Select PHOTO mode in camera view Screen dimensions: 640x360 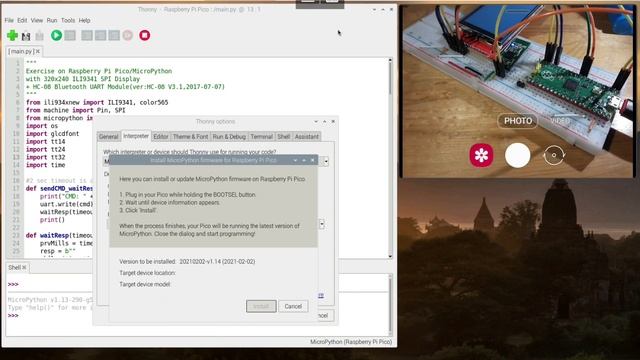(518, 121)
